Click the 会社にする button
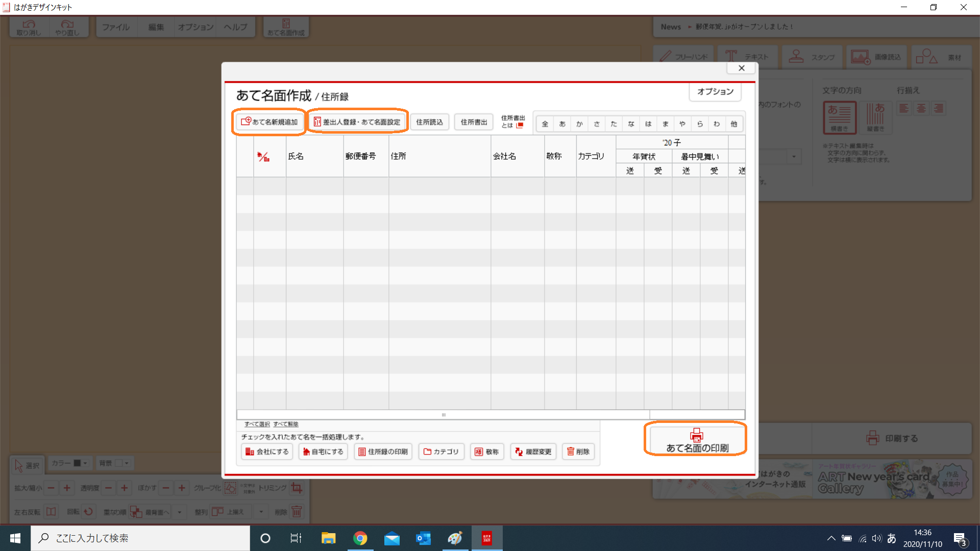 [267, 452]
